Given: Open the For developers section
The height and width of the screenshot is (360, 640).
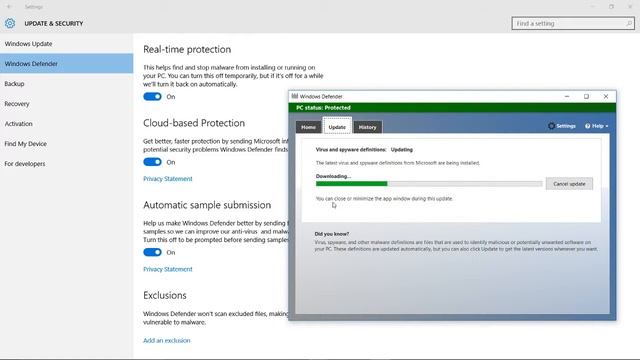Looking at the screenshot, I should (67, 164).
